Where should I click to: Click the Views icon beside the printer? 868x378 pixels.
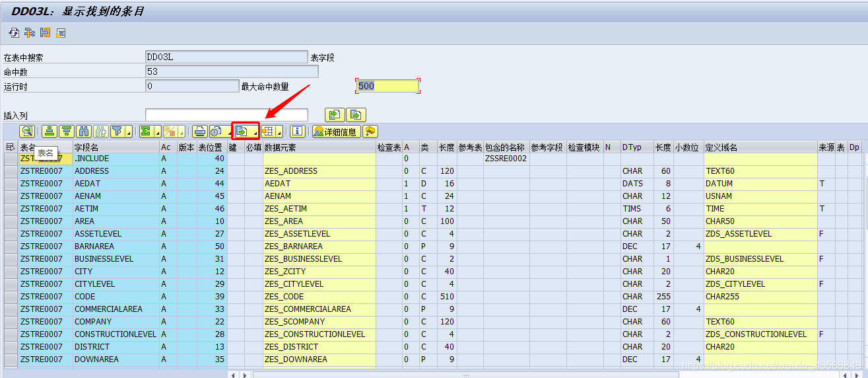click(x=216, y=132)
